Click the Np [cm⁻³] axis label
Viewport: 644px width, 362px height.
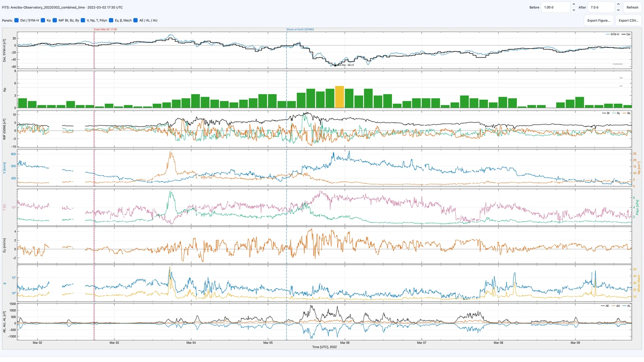coord(639,168)
